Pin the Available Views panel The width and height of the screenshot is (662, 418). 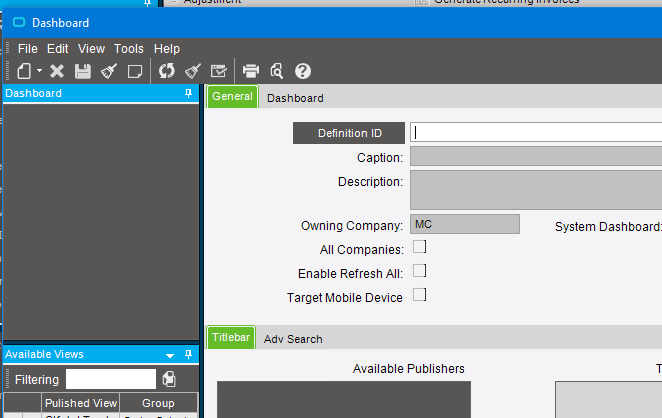click(x=188, y=354)
